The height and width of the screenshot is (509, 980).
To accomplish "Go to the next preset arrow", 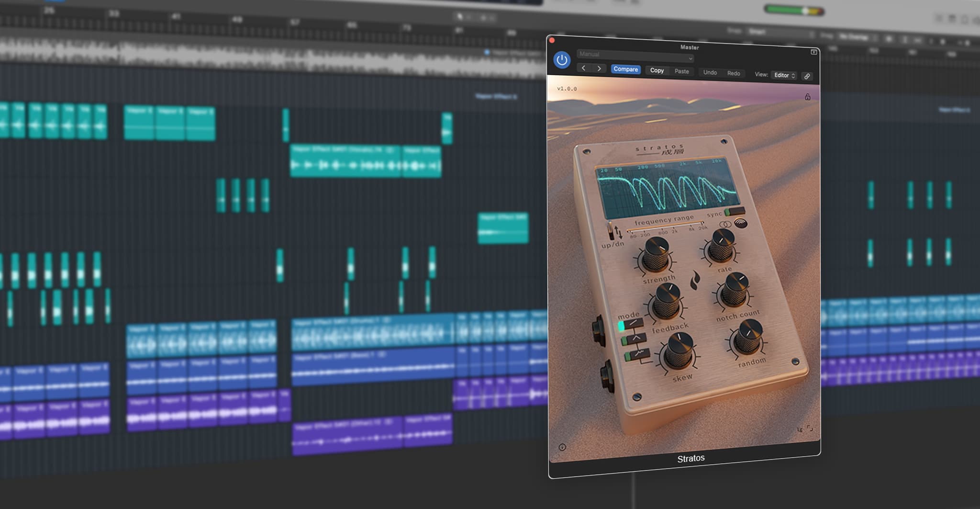I will 599,68.
